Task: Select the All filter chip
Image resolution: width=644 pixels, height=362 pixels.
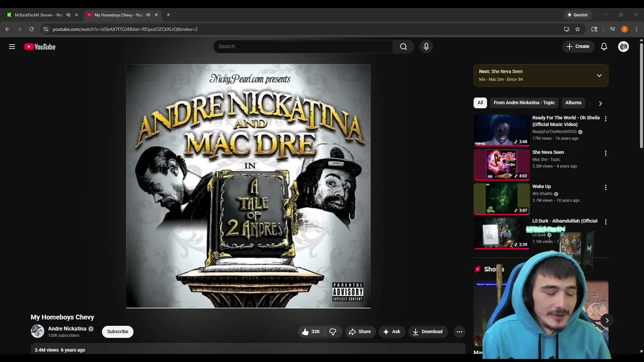Action: (480, 103)
